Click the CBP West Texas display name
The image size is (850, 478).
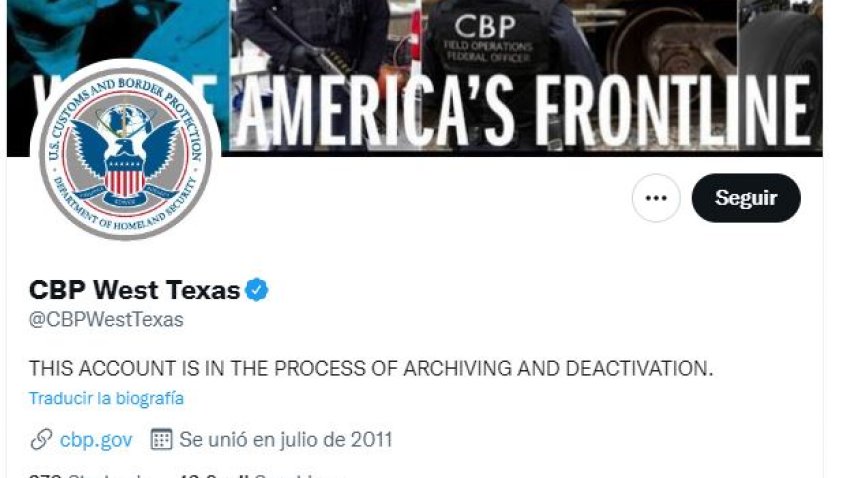134,290
